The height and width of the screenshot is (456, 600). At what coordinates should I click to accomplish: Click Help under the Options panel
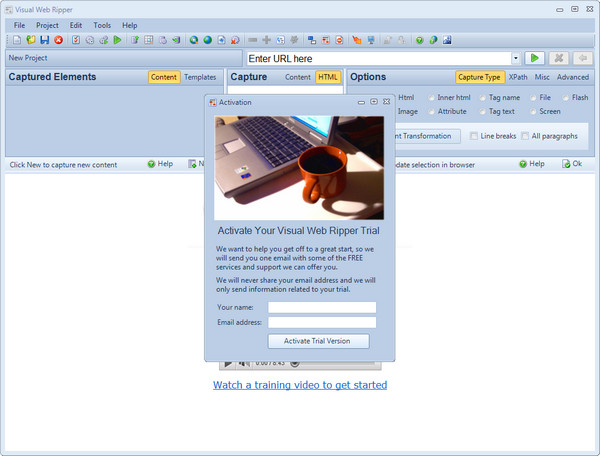pyautogui.click(x=532, y=164)
